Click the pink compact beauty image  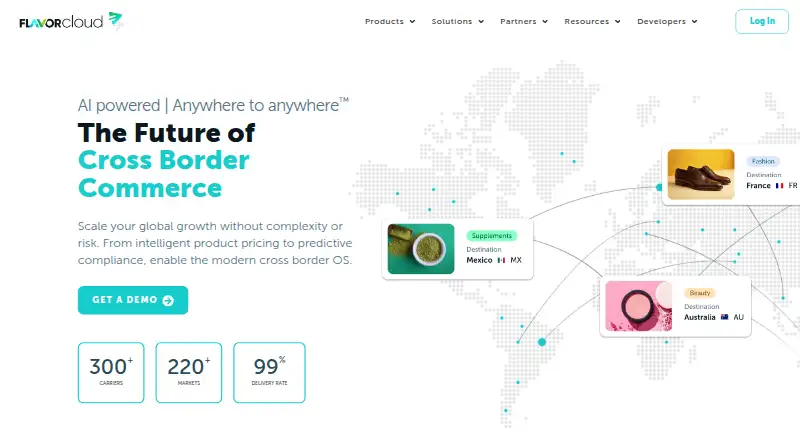[639, 306]
